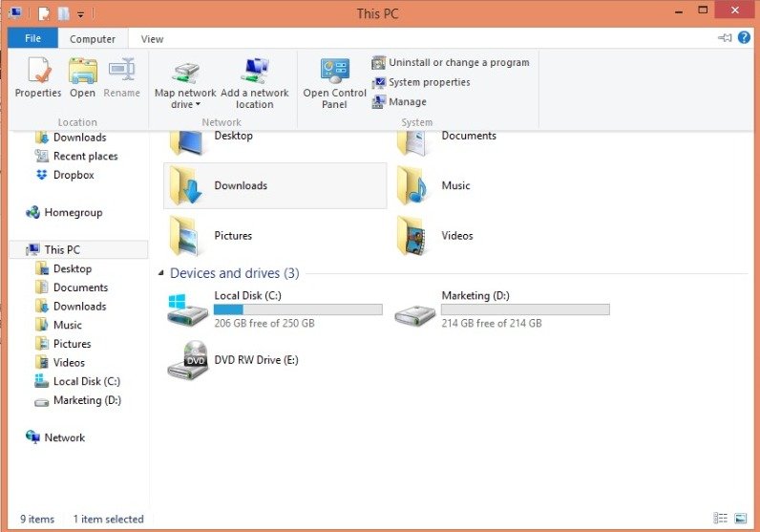Screen dimensions: 760x532
Task: Select Videos in the navigation pane
Action: coord(60,363)
